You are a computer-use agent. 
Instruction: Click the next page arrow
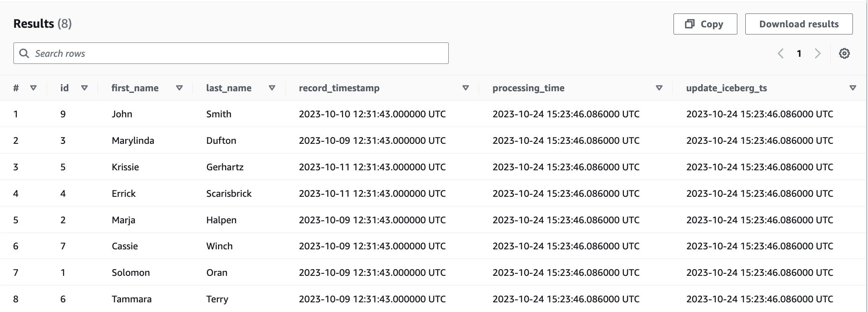pos(818,53)
